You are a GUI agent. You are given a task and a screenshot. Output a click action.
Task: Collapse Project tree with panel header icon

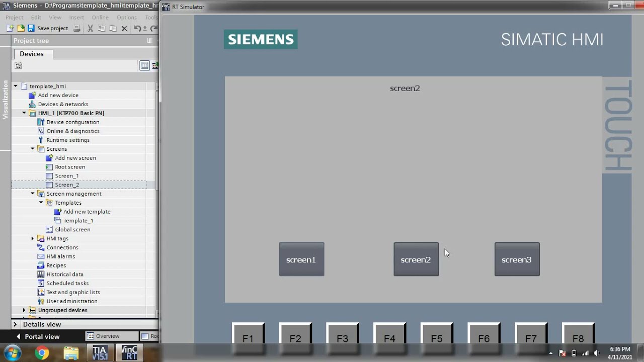149,40
